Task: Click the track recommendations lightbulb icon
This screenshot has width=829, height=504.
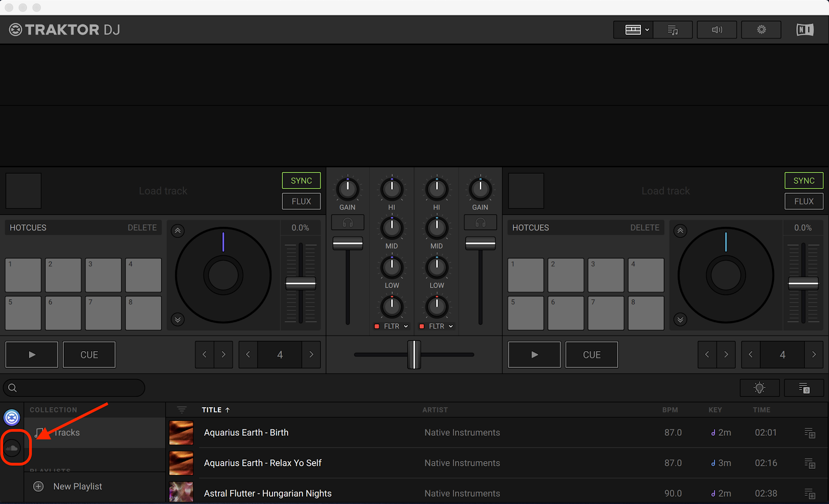Action: tap(760, 388)
